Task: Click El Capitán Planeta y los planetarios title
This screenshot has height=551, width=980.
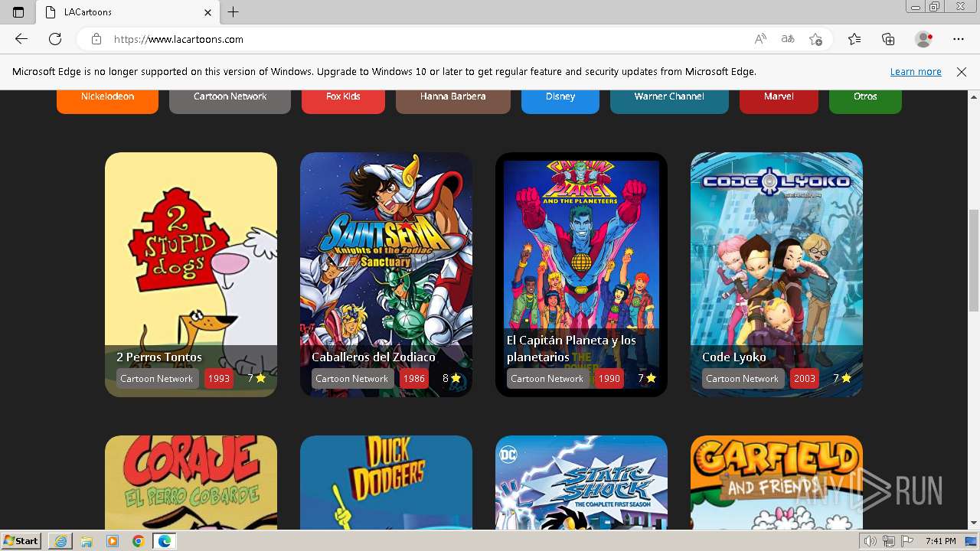Action: (571, 348)
